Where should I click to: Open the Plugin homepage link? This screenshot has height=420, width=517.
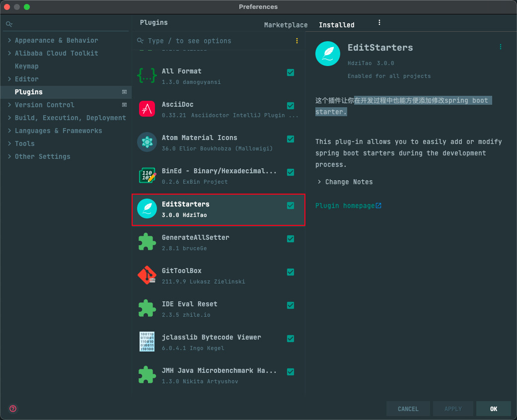pyautogui.click(x=345, y=206)
